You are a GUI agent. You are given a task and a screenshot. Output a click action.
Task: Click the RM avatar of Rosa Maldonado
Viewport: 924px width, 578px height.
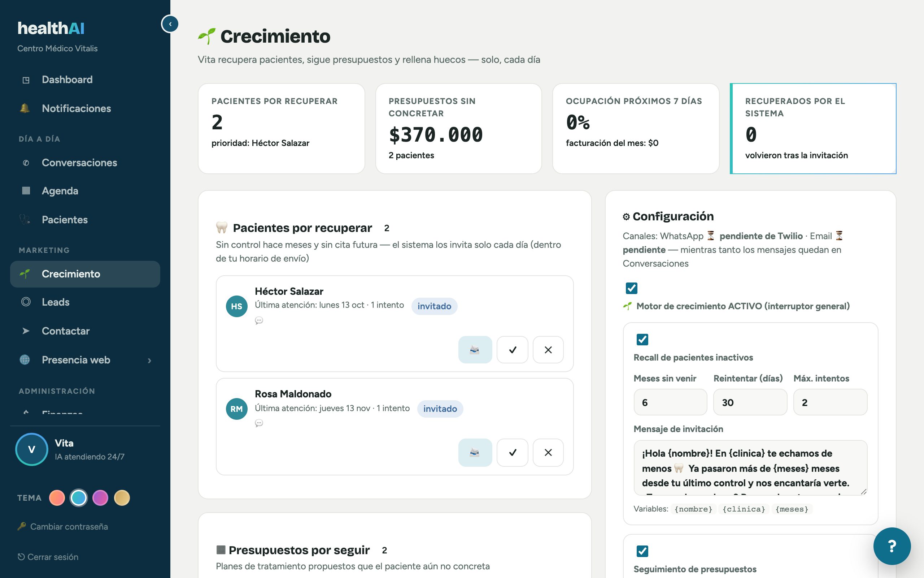coord(237,409)
